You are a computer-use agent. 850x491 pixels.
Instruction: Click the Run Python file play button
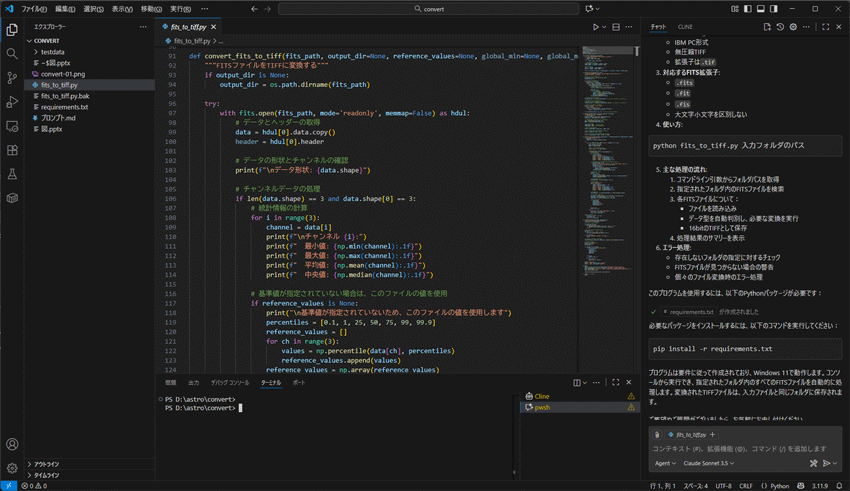coord(596,27)
